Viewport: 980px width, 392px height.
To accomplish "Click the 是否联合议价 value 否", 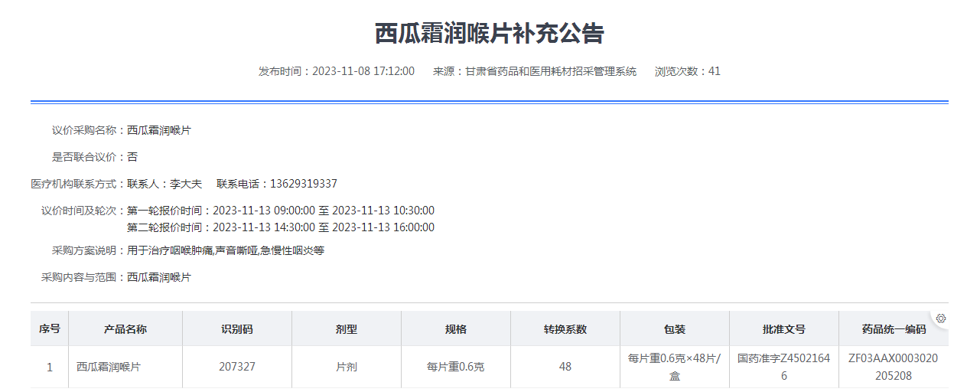I will (132, 157).
